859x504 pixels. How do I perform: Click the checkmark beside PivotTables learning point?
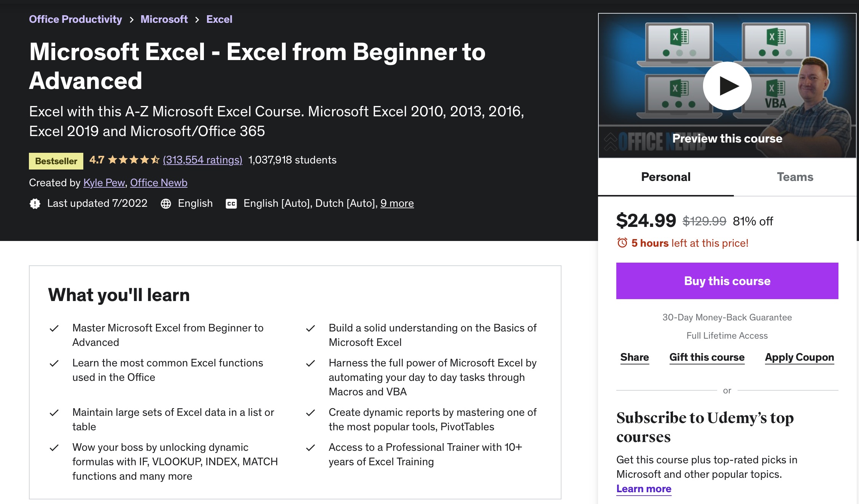310,413
